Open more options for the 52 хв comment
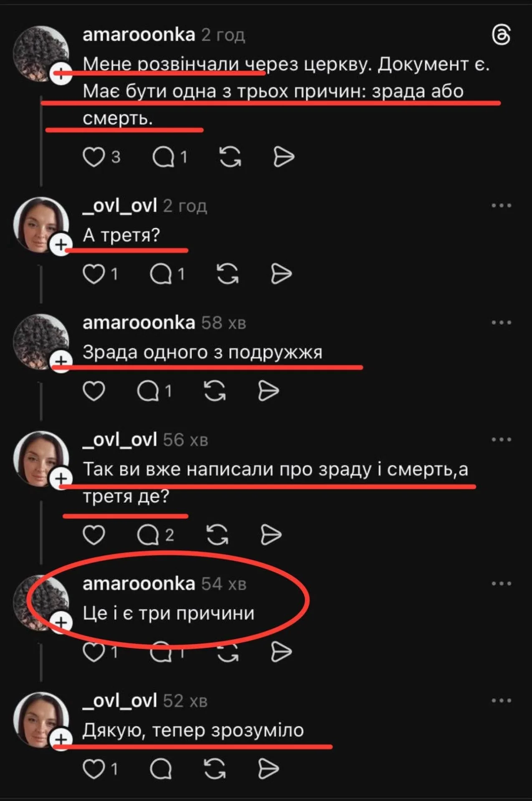The image size is (532, 801). click(x=501, y=700)
